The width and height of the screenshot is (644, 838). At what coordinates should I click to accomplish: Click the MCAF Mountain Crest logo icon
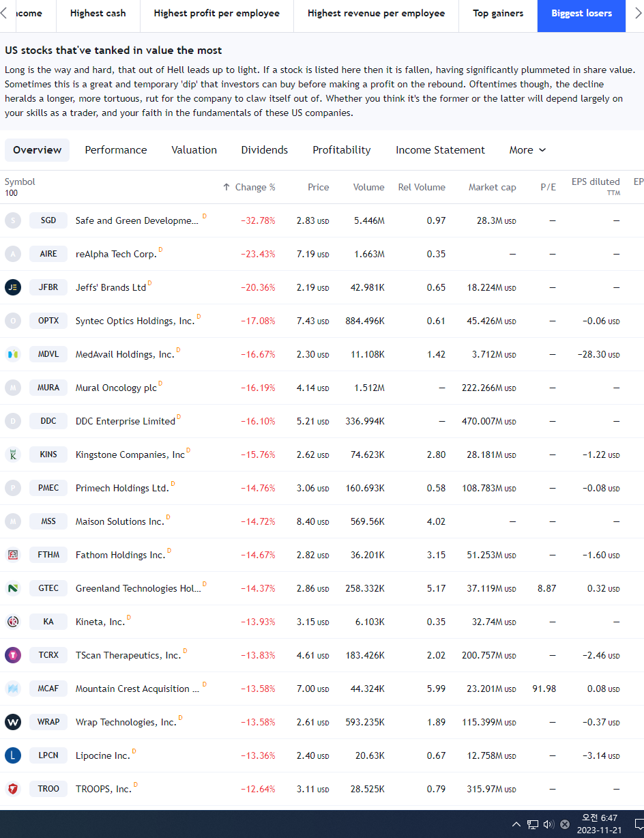click(13, 689)
